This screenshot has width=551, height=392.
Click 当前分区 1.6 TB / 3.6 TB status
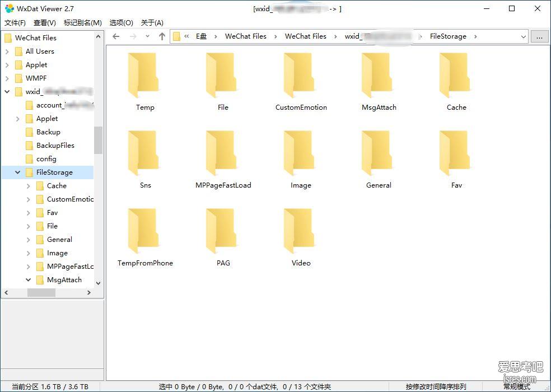[50, 387]
